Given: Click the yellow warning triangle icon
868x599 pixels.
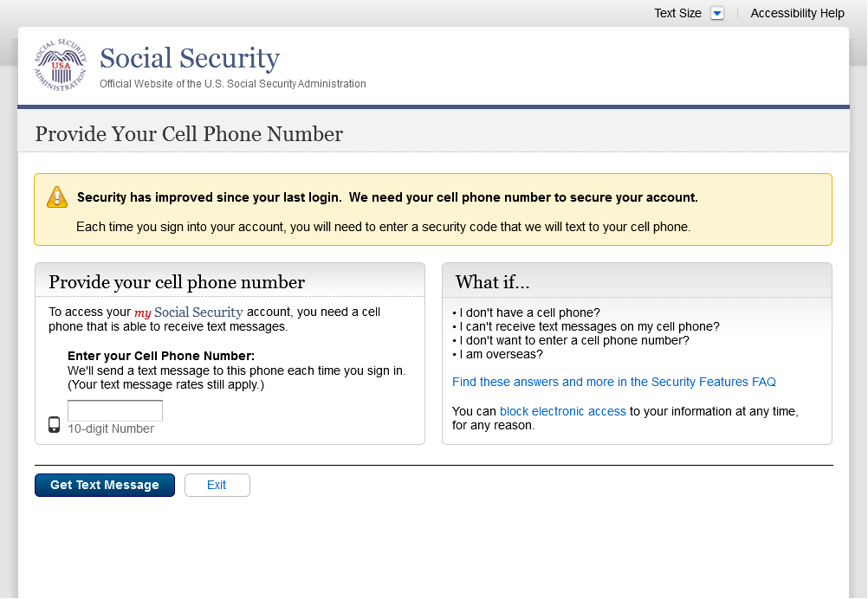Looking at the screenshot, I should coord(57,197).
